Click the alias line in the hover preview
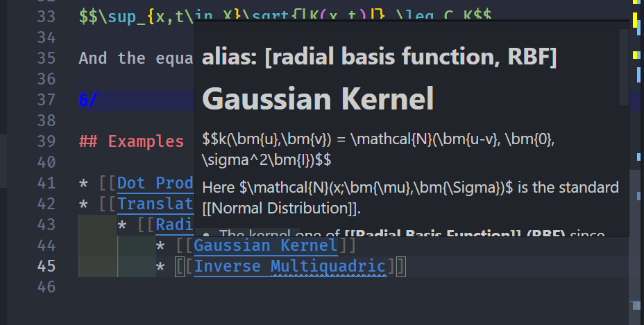Screen dimensions: 644x325 pos(380,56)
